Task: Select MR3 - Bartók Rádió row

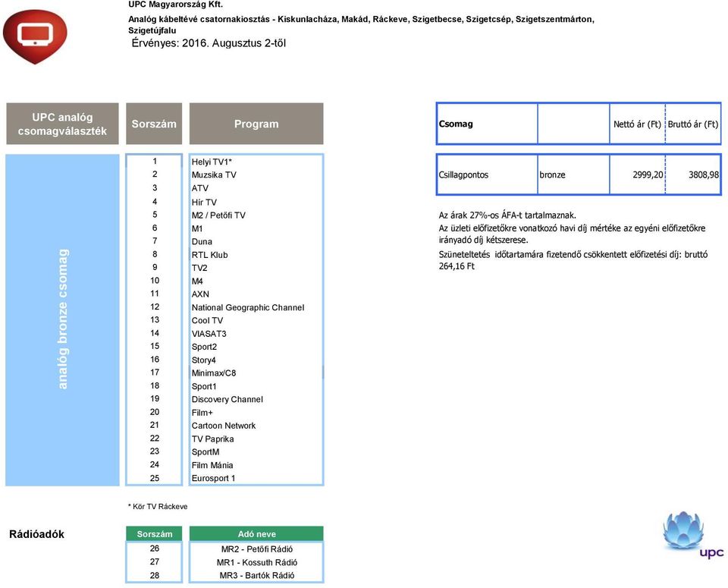Action: [257, 575]
